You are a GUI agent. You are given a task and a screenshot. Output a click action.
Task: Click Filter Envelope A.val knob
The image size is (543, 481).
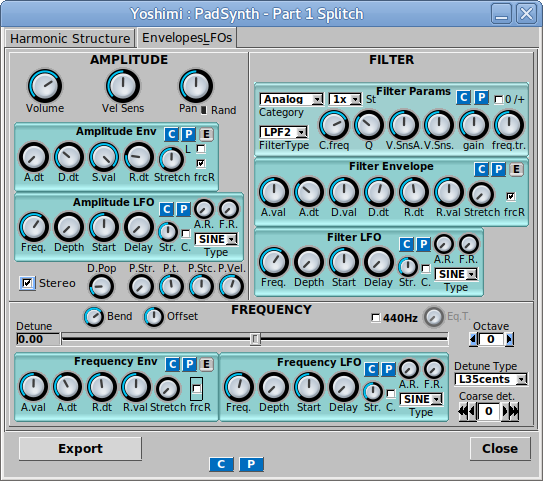coord(274,192)
